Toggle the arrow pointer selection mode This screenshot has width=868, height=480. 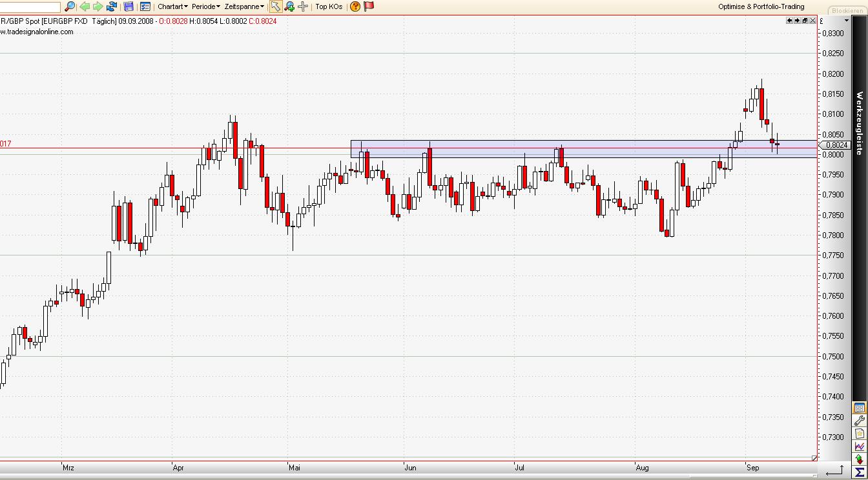coord(276,6)
